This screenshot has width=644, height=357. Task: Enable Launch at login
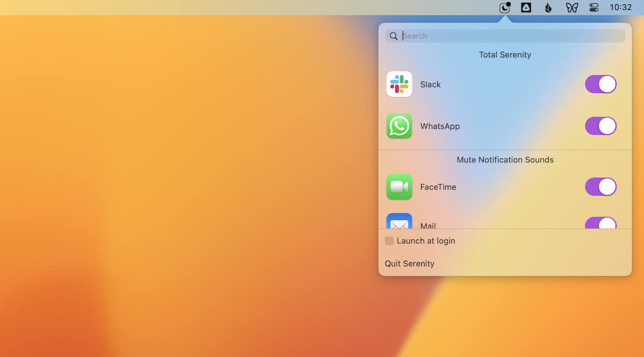coord(389,241)
